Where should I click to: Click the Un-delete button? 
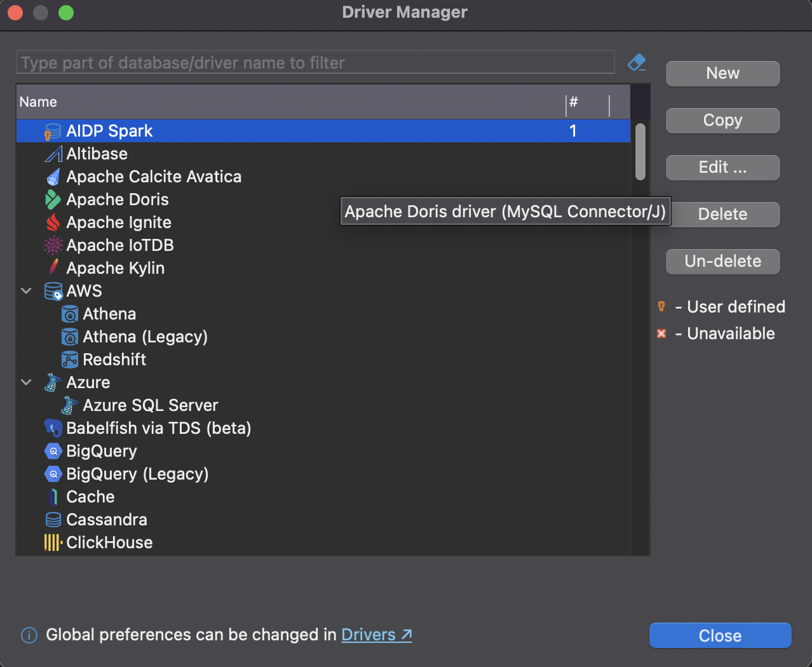(x=722, y=262)
